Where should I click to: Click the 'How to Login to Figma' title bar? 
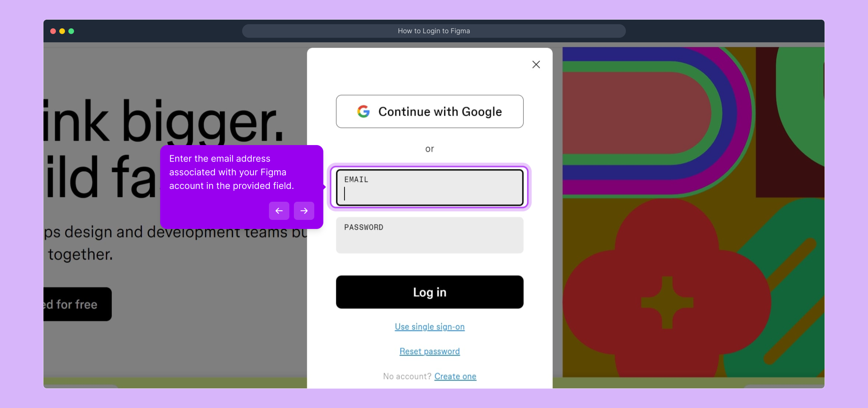(434, 31)
